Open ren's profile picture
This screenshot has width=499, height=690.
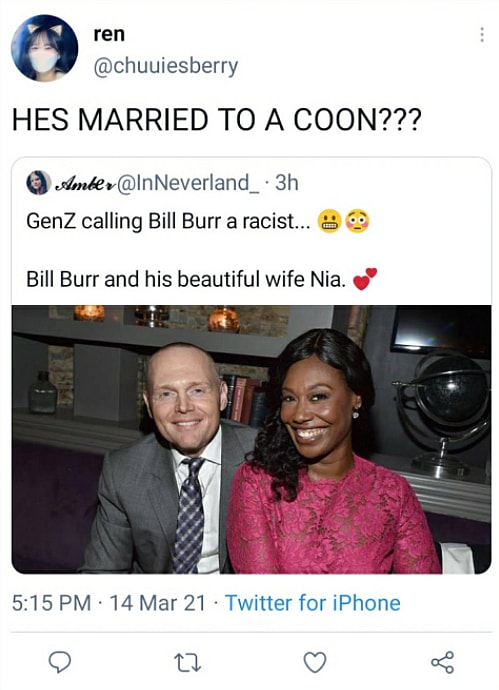(44, 48)
